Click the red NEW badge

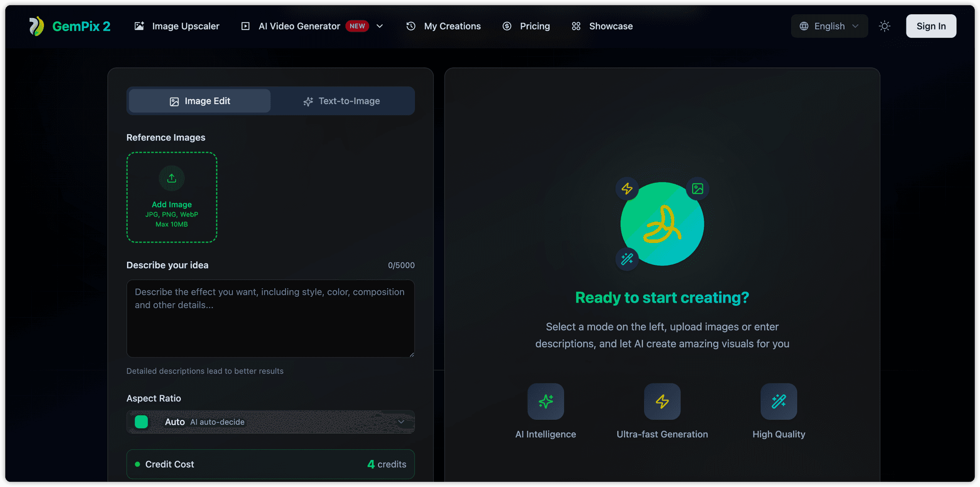coord(357,26)
